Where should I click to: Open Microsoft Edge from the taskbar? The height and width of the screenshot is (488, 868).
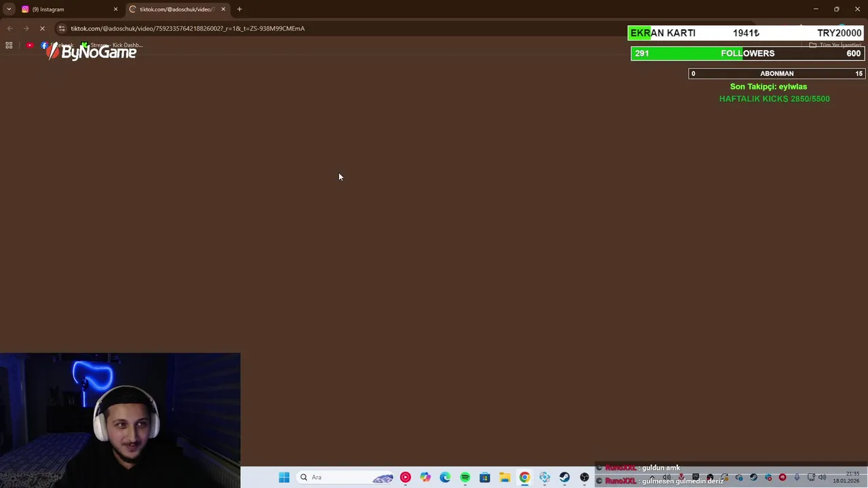(445, 477)
